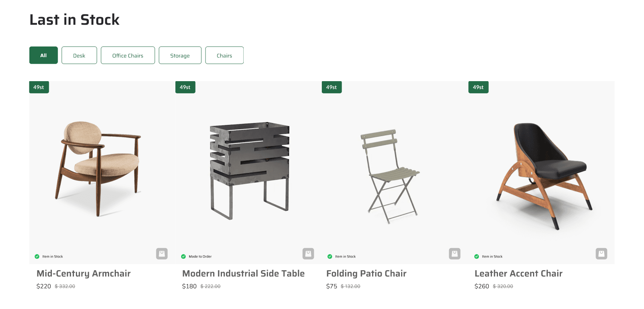Toggle the Office Chairs filter
The width and height of the screenshot is (644, 309).
click(x=128, y=55)
